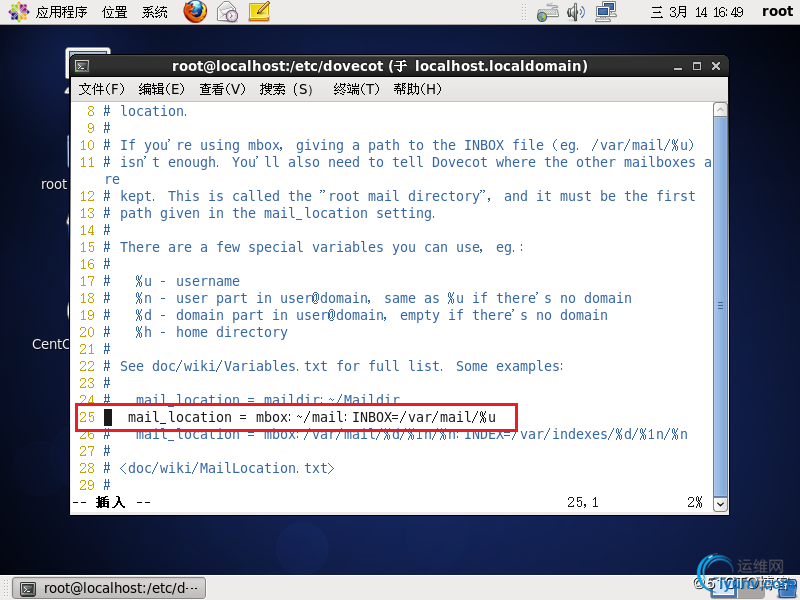
Task: Launch Firefox from the top panel
Action: pyautogui.click(x=195, y=11)
